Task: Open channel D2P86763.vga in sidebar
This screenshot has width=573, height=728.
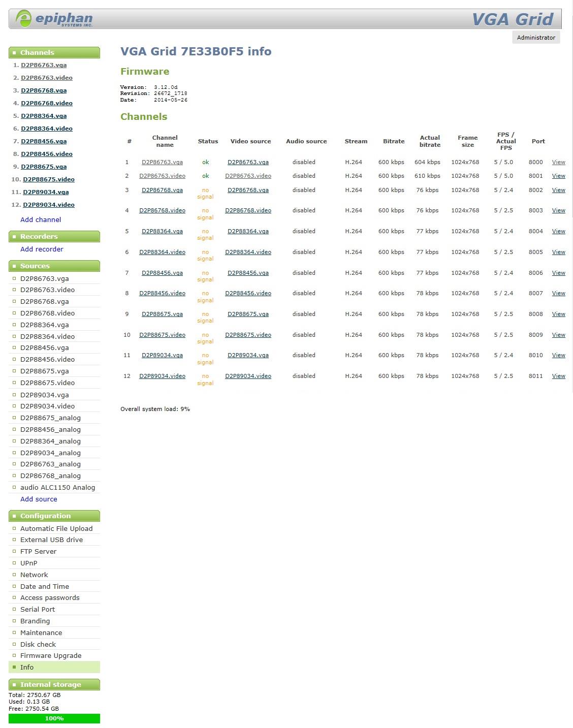Action: (x=44, y=65)
